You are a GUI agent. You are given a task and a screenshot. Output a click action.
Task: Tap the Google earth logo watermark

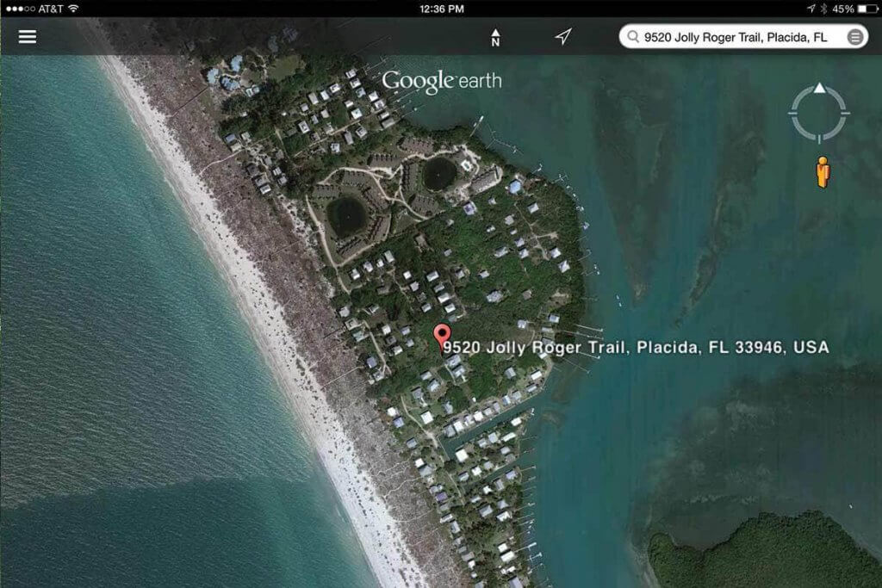coord(442,81)
